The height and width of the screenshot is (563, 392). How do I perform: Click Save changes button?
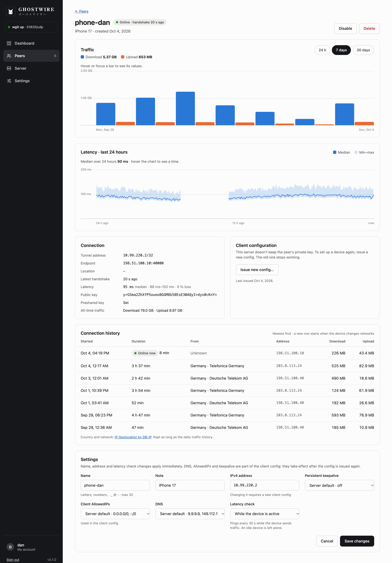coord(357,541)
